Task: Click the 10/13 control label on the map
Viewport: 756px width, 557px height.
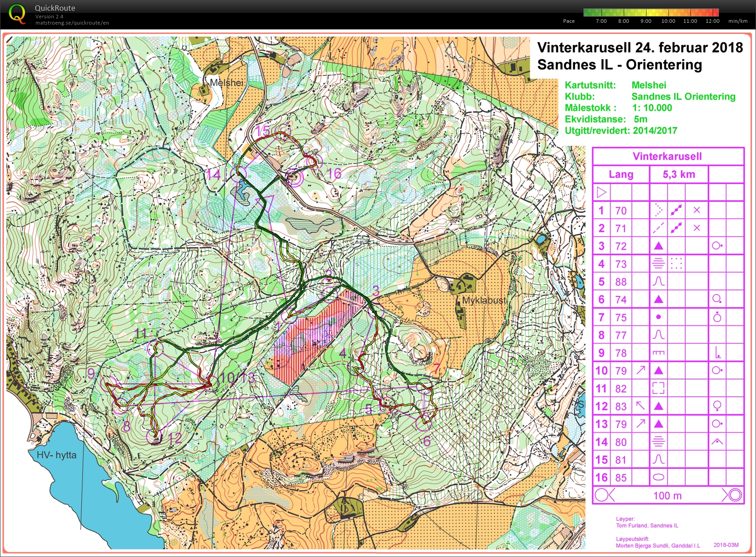Action: (237, 378)
